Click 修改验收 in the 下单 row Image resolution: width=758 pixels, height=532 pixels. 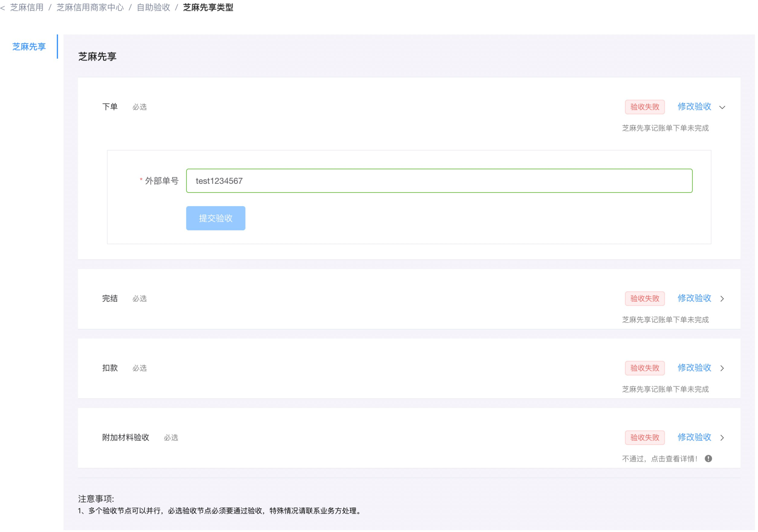coord(694,107)
